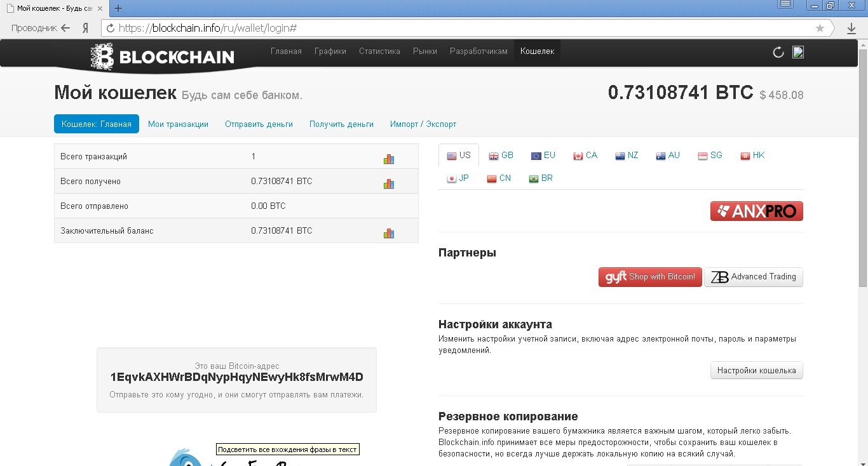The width and height of the screenshot is (868, 466).
Task: Select the NZ currency tab
Action: [627, 156]
